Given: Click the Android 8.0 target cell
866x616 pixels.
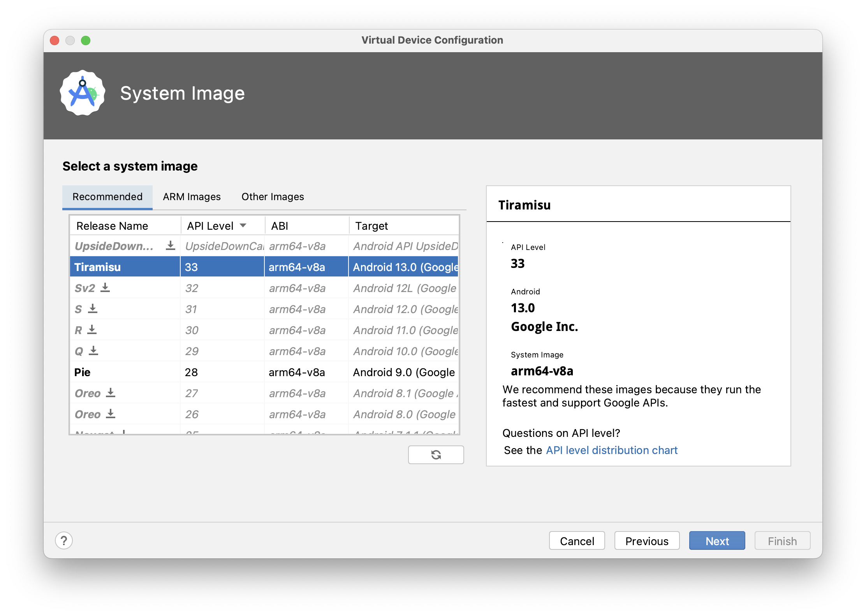Looking at the screenshot, I should pos(404,414).
